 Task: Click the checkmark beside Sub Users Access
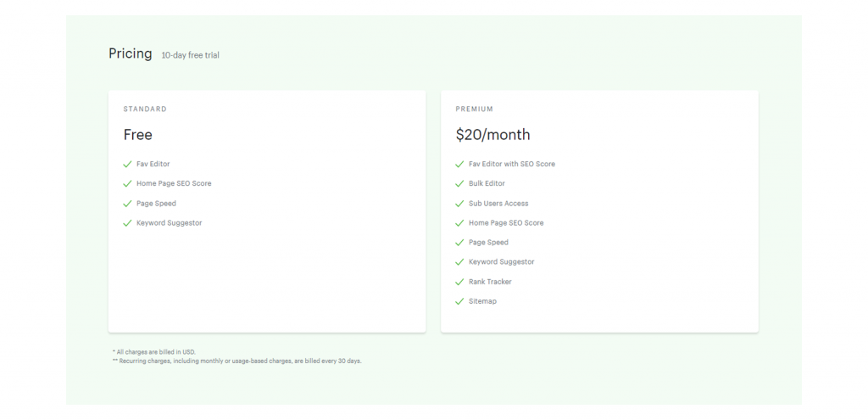pos(459,204)
